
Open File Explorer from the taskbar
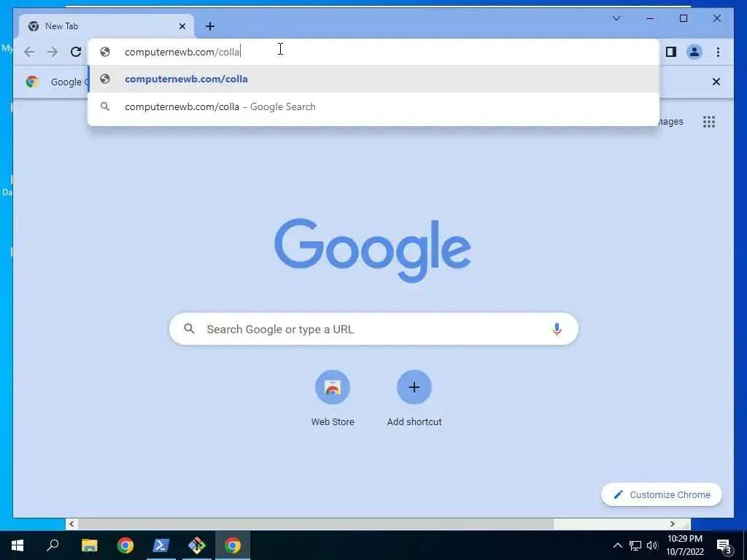coord(89,545)
